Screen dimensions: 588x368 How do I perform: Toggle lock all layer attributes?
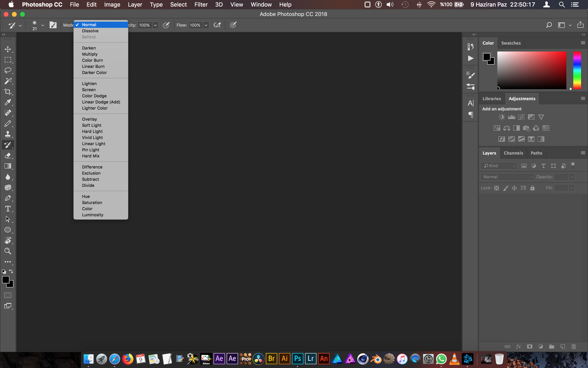tap(532, 188)
